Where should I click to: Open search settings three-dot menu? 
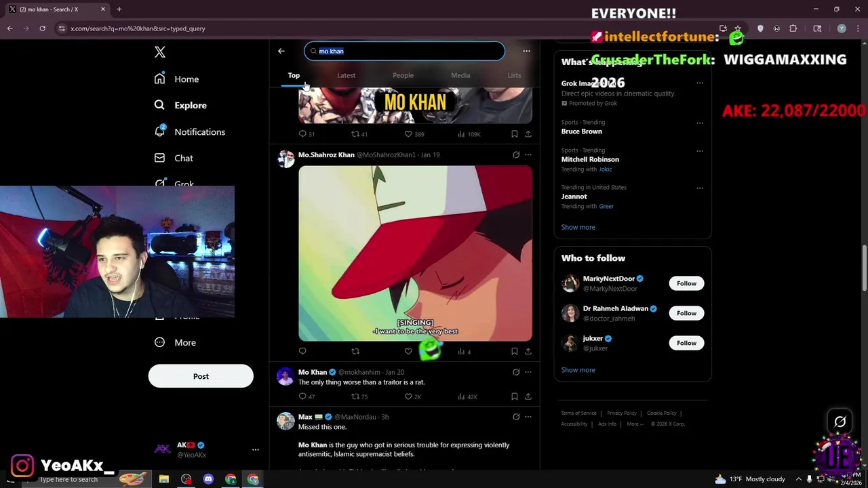click(526, 51)
